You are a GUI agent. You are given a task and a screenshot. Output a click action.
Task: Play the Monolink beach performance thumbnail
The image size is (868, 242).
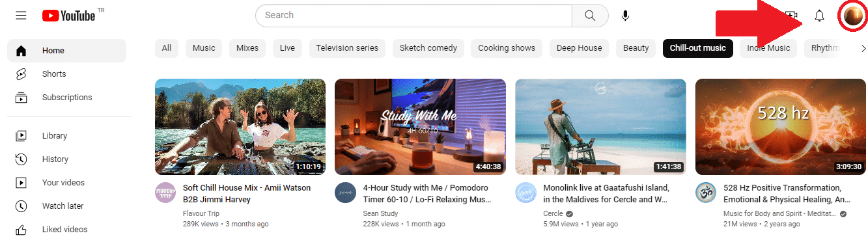600,127
